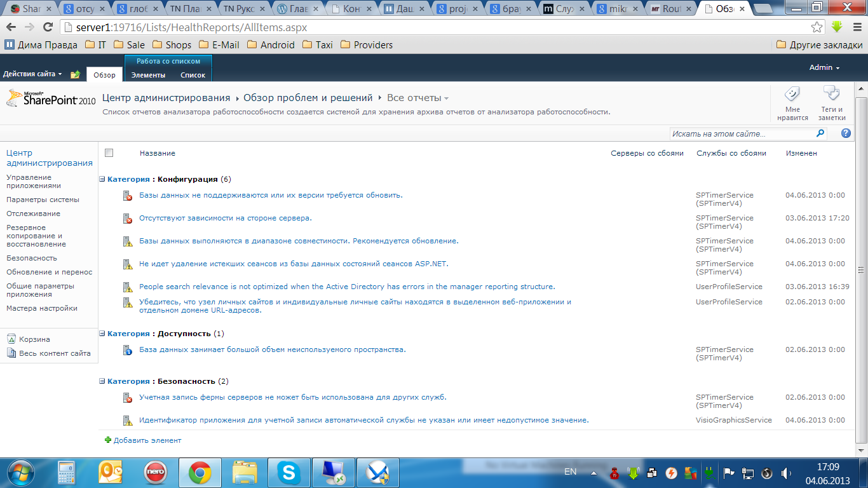Viewport: 868px width, 488px height.
Task: Click the 'Безопасность' sidebar link
Action: [x=32, y=258]
